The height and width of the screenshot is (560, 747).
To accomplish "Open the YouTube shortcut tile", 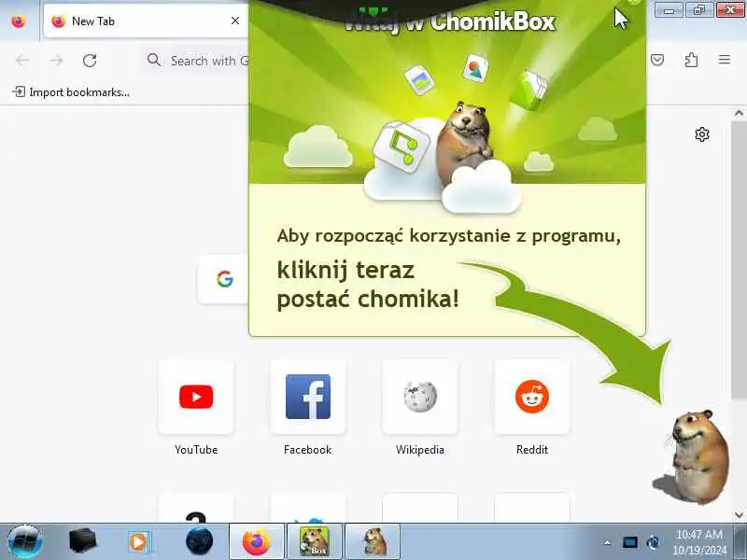I will click(x=196, y=398).
